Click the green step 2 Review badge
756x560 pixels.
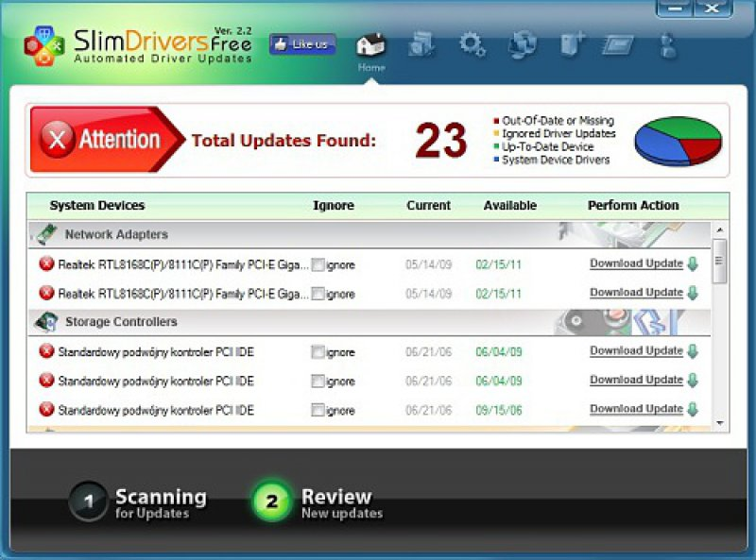(x=272, y=501)
